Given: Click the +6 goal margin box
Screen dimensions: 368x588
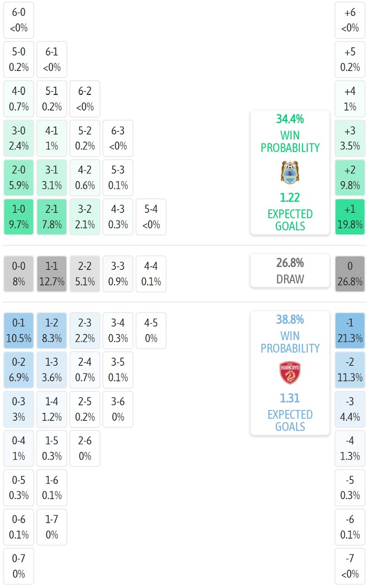Looking at the screenshot, I should [350, 20].
